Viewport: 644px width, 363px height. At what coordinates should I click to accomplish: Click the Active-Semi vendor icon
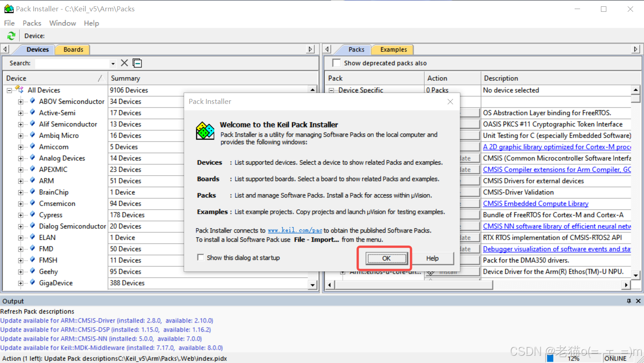click(x=32, y=113)
